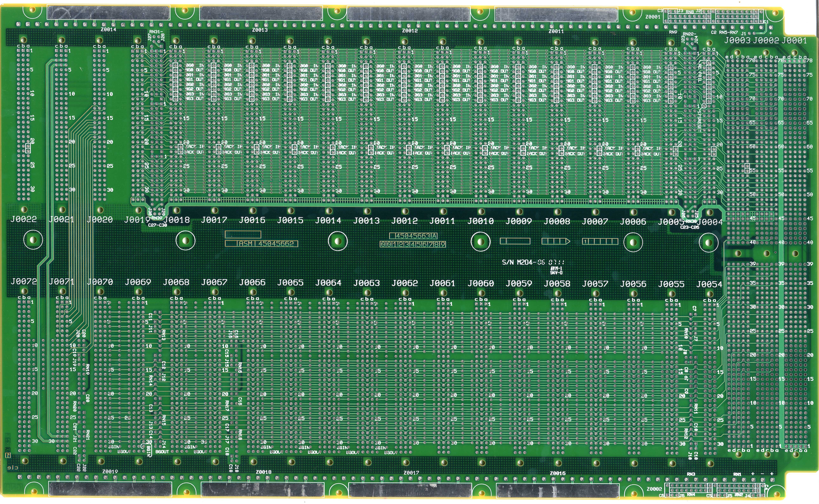Select the J0018 silkscreen label

coord(177,220)
